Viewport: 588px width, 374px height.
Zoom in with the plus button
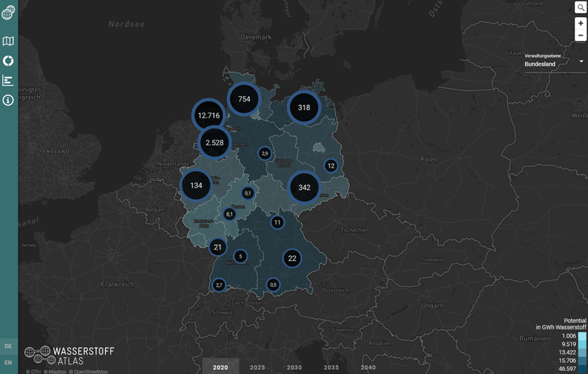tap(580, 23)
